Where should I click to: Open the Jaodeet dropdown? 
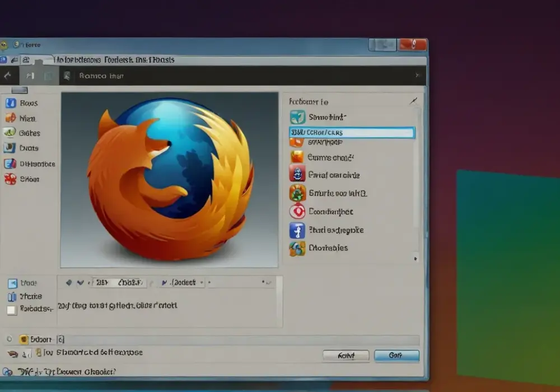[182, 282]
